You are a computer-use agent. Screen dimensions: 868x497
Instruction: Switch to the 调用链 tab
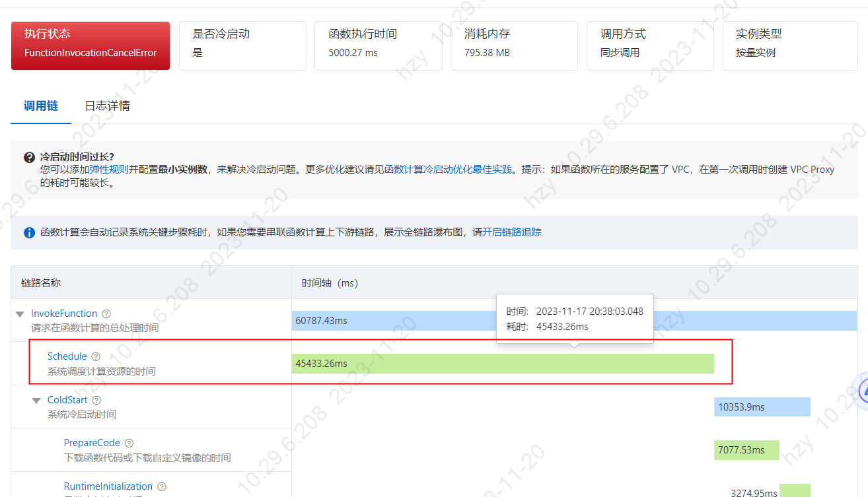[41, 106]
